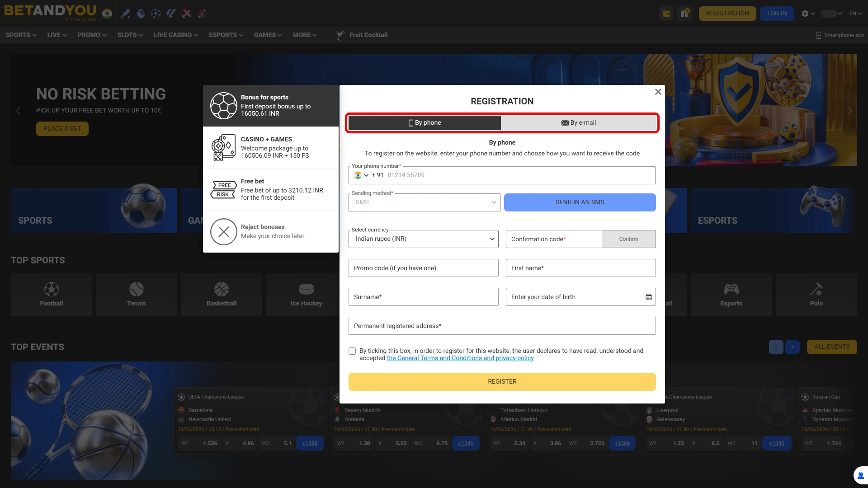This screenshot has height=488, width=868.
Task: Select the cricket icon in the top bar
Action: [x=125, y=14]
